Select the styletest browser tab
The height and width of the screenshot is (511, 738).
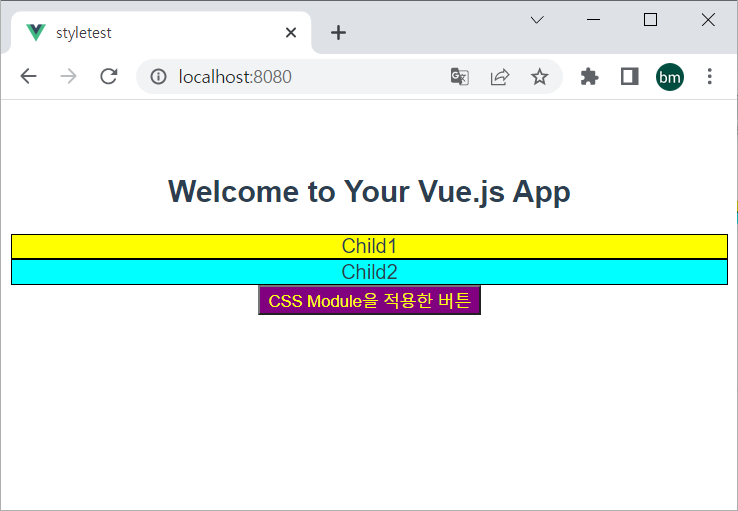(161, 32)
